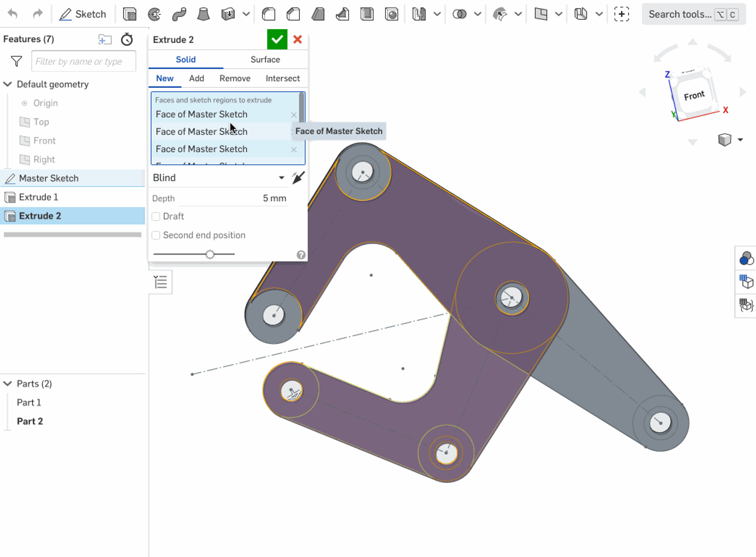
Task: Remove the first Face of Master Sketch entry
Action: pos(294,115)
